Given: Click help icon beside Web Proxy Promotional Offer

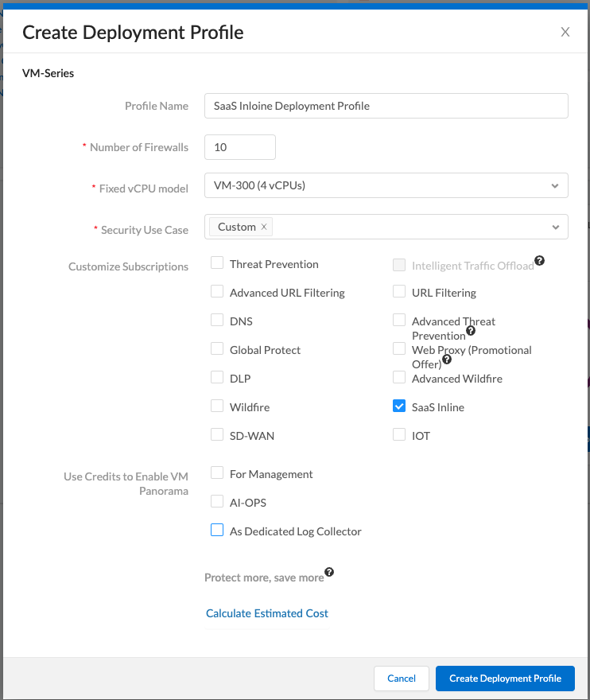Looking at the screenshot, I should (446, 360).
